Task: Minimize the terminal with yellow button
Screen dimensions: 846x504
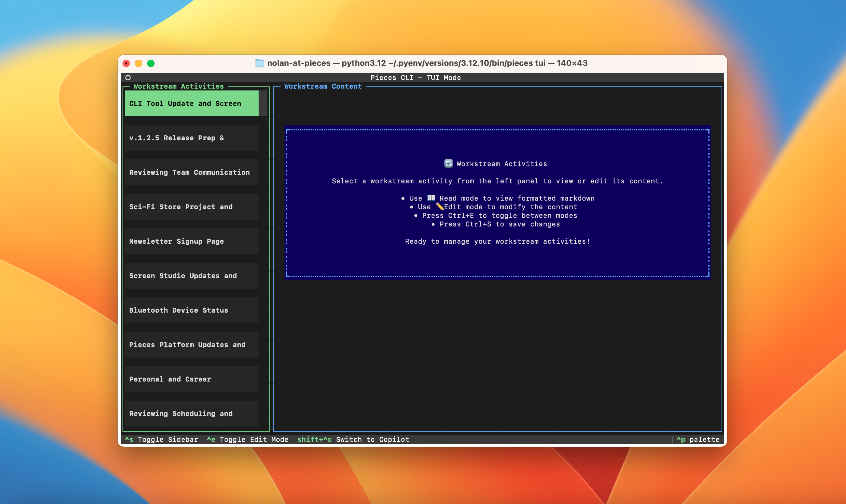Action: 139,63
